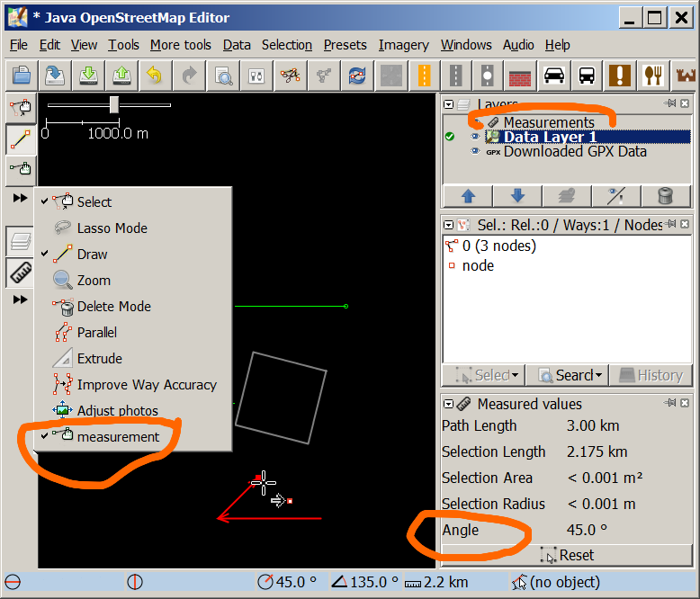Open the preferences toolbar icon

click(256, 76)
